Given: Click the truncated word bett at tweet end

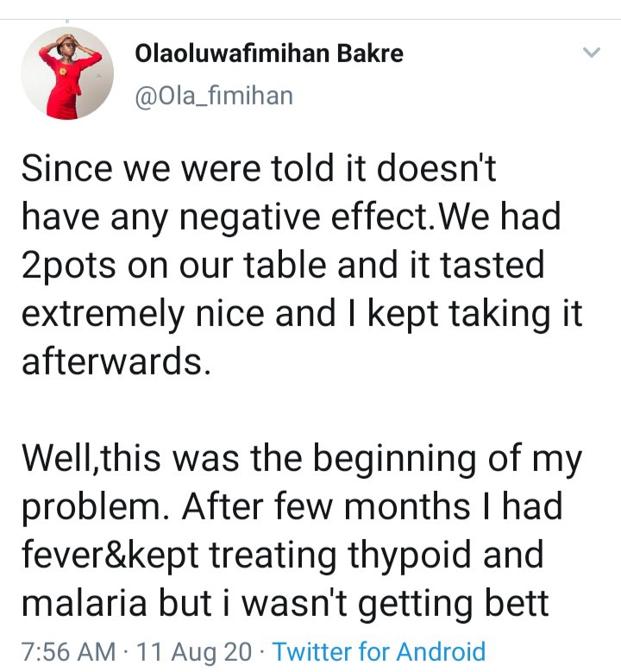Looking at the screenshot, I should [x=517, y=602].
